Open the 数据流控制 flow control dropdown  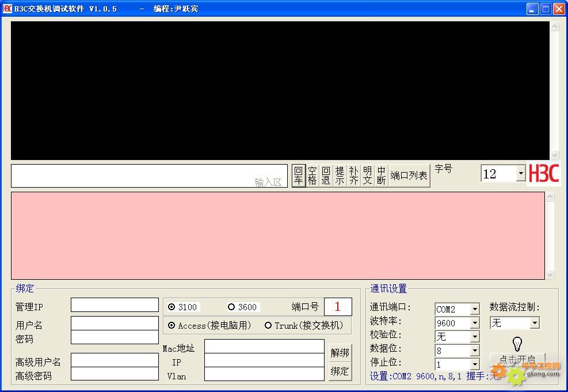coord(535,322)
